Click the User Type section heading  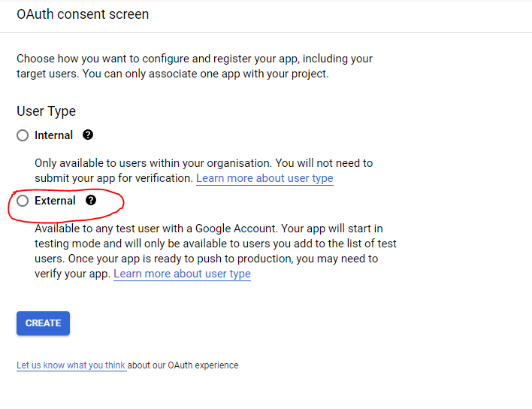[46, 111]
